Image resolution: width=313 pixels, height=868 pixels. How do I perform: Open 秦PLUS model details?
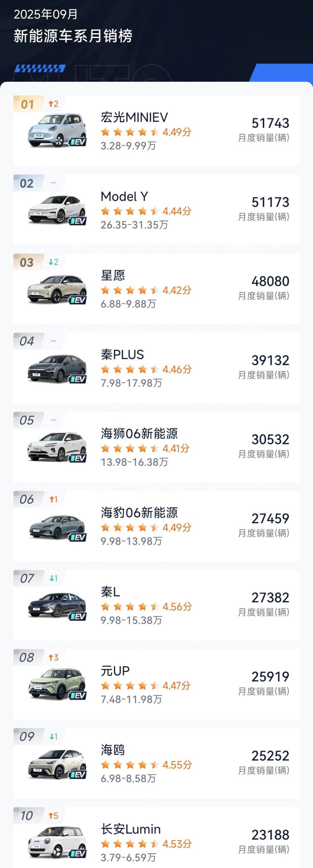point(122,355)
